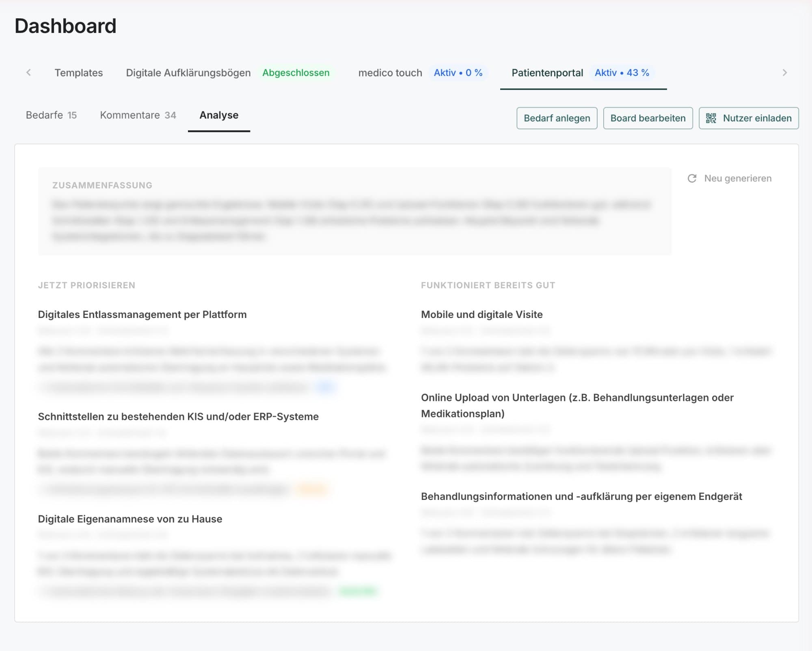Select the medico touch board tab
Image resolution: width=812 pixels, height=651 pixels.
390,73
